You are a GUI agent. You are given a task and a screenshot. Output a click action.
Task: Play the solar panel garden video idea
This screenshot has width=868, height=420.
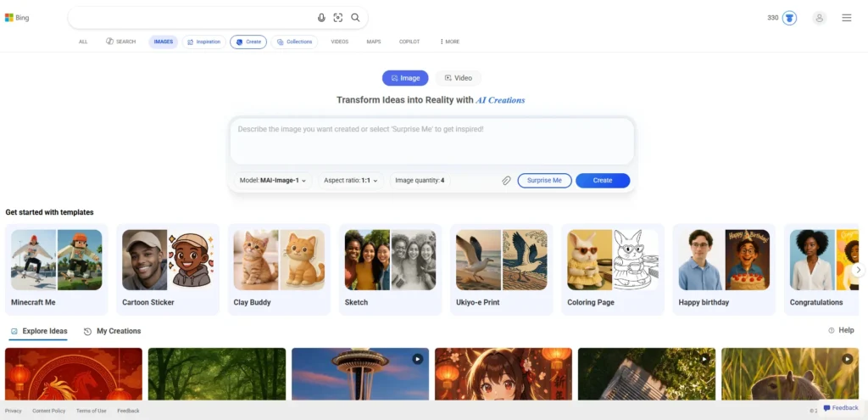coord(704,359)
